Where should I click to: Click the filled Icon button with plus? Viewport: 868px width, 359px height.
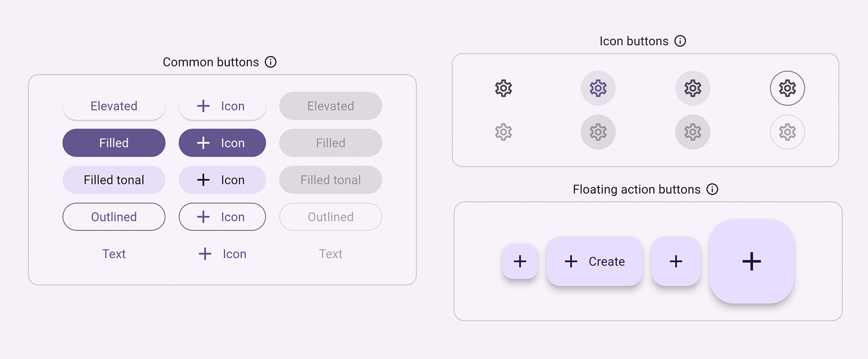tap(222, 143)
